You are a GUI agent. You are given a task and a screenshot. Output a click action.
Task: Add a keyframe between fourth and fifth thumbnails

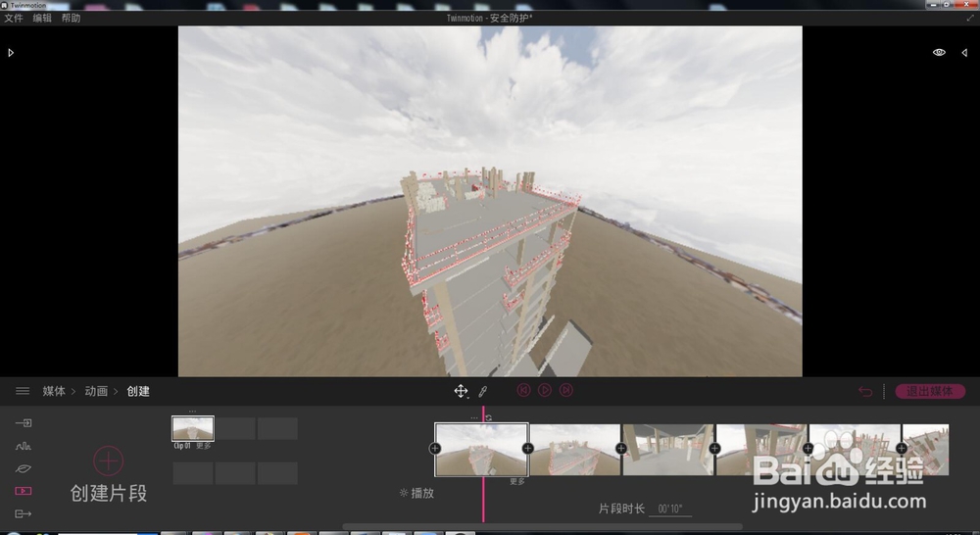point(808,448)
